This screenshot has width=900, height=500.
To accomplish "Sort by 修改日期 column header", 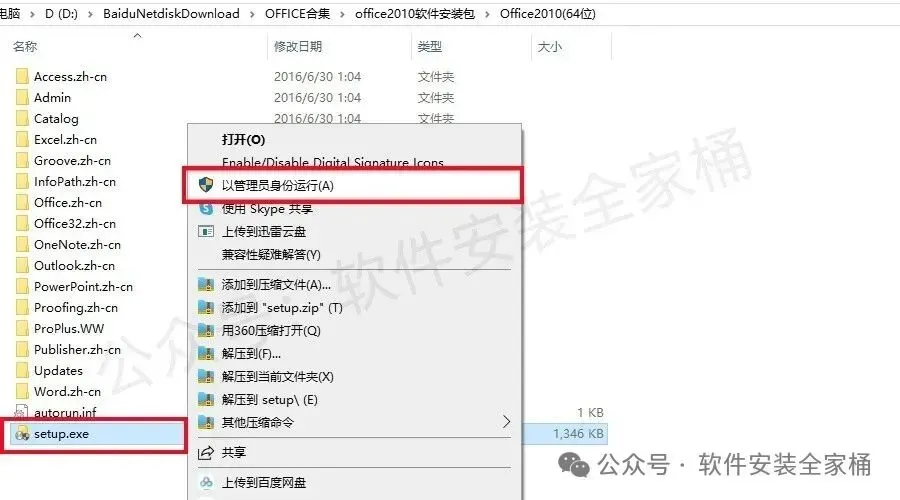I will [298, 46].
